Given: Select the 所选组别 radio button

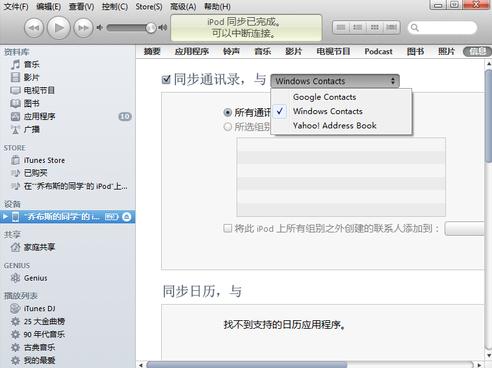Looking at the screenshot, I should (228, 127).
